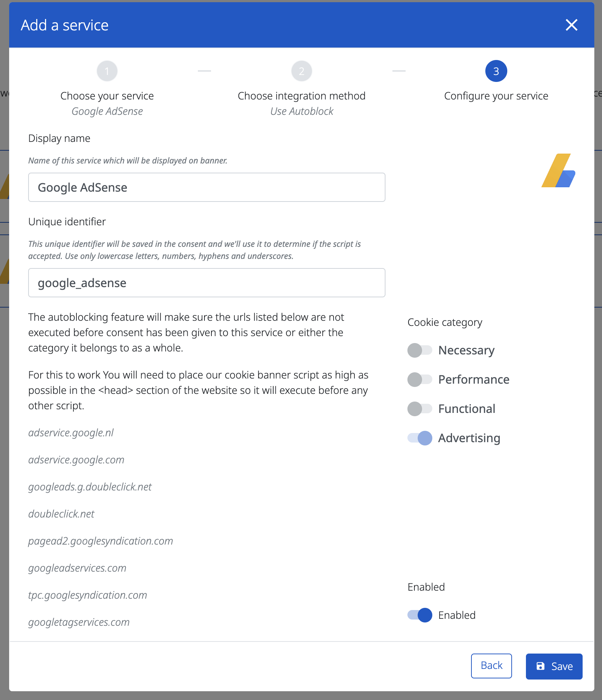Click the step 2 circle icon
Viewport: 602px width, 700px height.
click(x=302, y=71)
